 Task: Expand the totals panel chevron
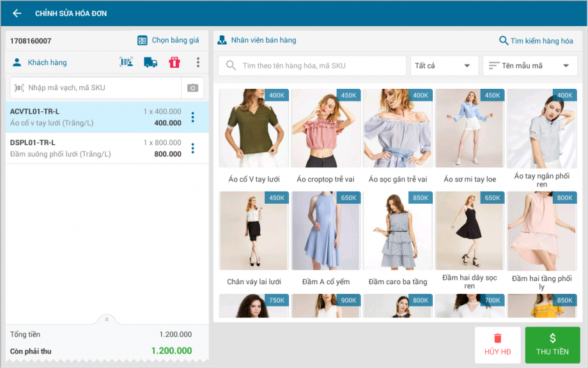pos(107,319)
